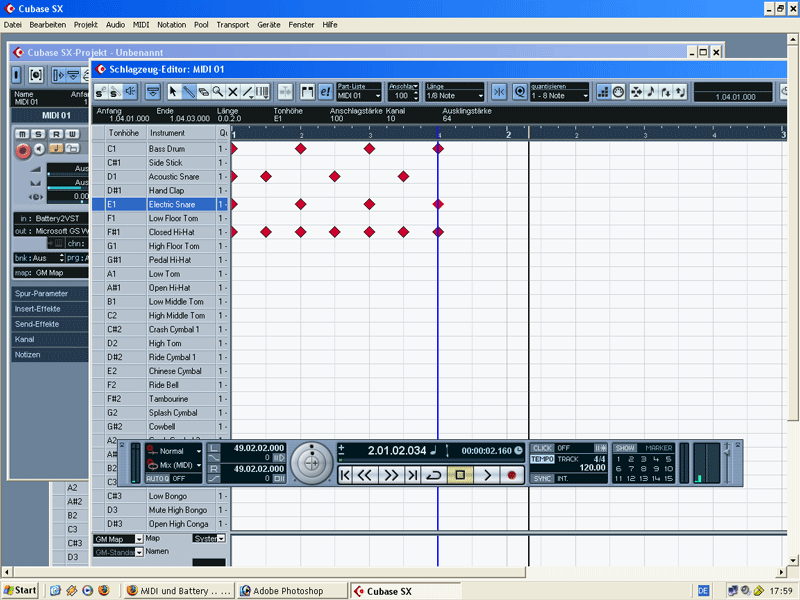Screen dimensions: 800x600
Task: Click the MIDI input icon
Action: tap(618, 92)
